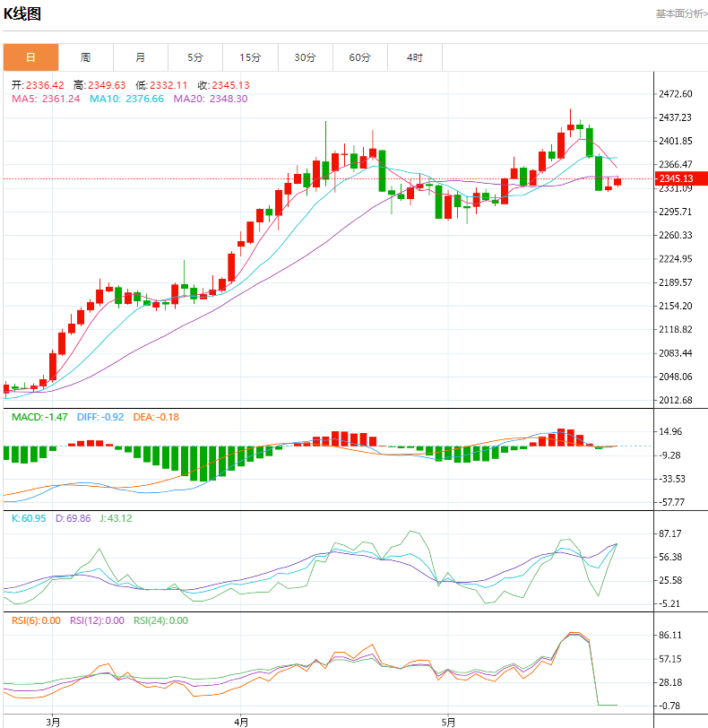This screenshot has width=708, height=728.
Task: Click the 2472.60 price axis label
Action: (676, 94)
